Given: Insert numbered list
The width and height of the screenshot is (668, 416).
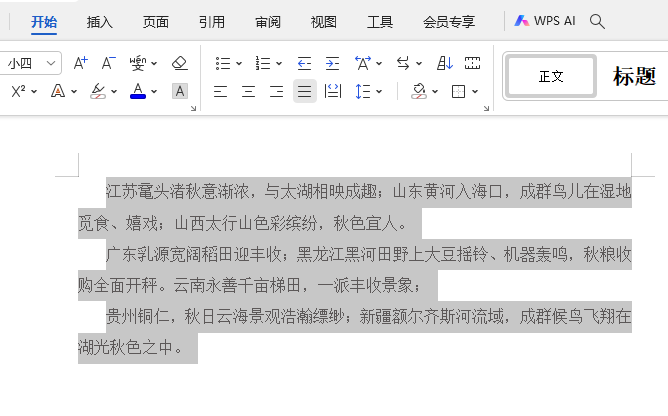Looking at the screenshot, I should pyautogui.click(x=263, y=64).
